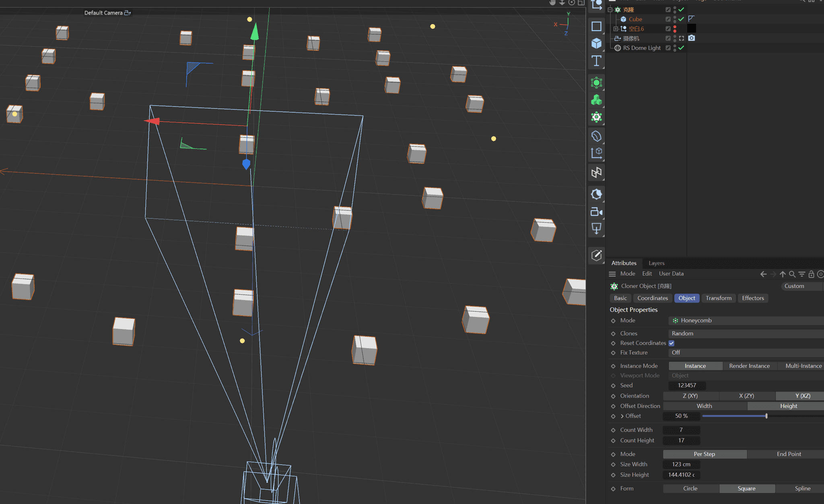Screen dimensions: 824x504
Task: Click the keyframe diamond next to Seed
Action: (x=613, y=385)
